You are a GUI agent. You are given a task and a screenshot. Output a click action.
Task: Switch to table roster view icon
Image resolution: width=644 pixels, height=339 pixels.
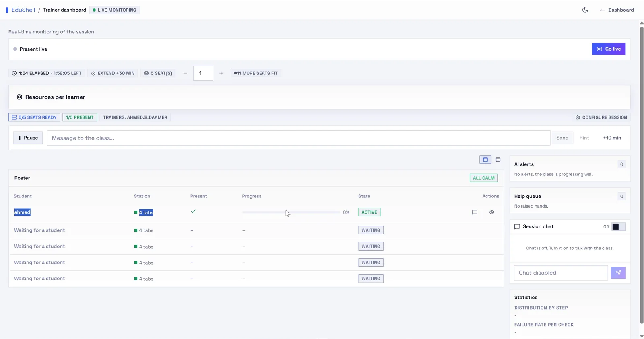[485, 160]
